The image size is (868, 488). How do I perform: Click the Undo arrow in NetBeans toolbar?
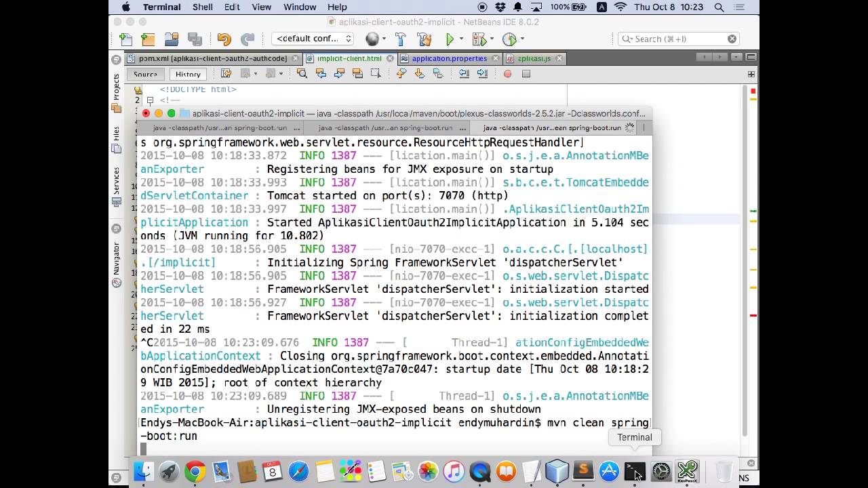tap(224, 39)
